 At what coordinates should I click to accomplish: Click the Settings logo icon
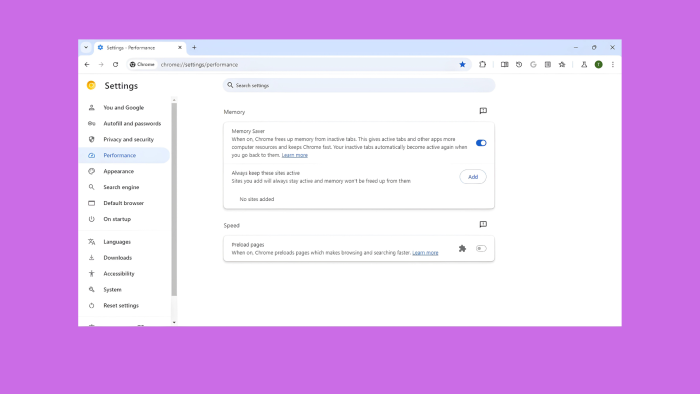pyautogui.click(x=92, y=85)
